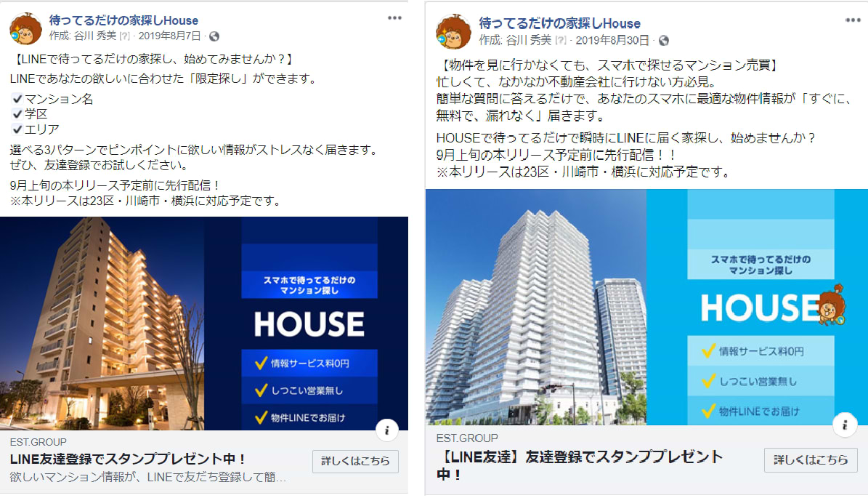Screen dimensions: 868x498
Task: Click the info icon on the night building ad
Action: pyautogui.click(x=387, y=430)
